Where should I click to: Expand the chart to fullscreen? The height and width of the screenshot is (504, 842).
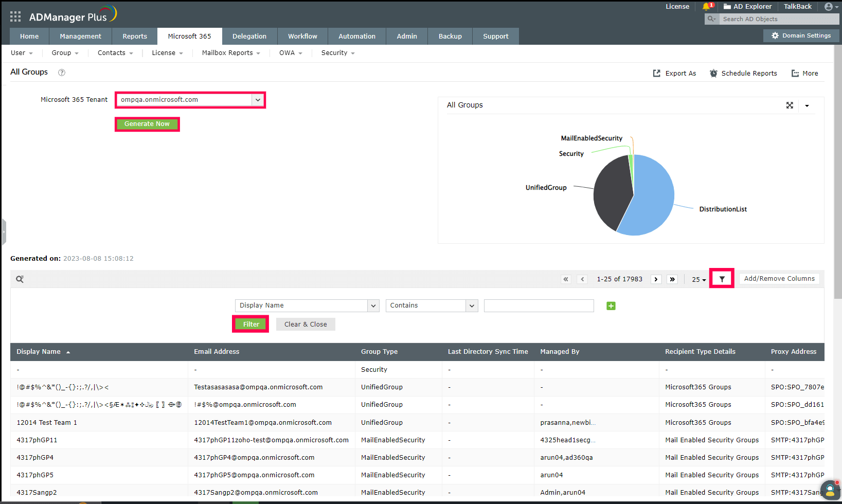(790, 105)
